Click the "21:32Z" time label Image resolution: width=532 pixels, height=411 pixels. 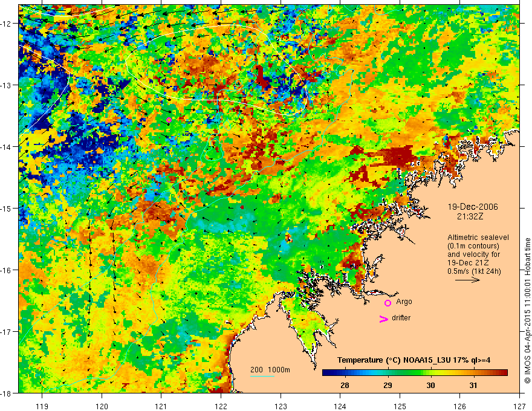tap(470, 216)
